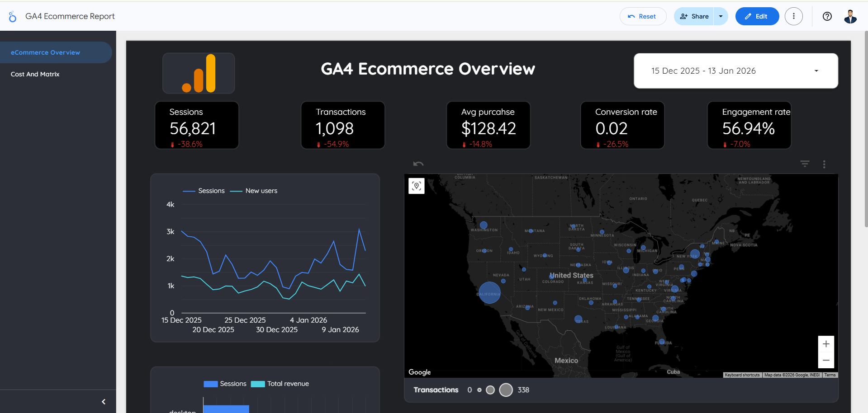
Task: Click the Transactions legend label below map
Action: tap(436, 390)
